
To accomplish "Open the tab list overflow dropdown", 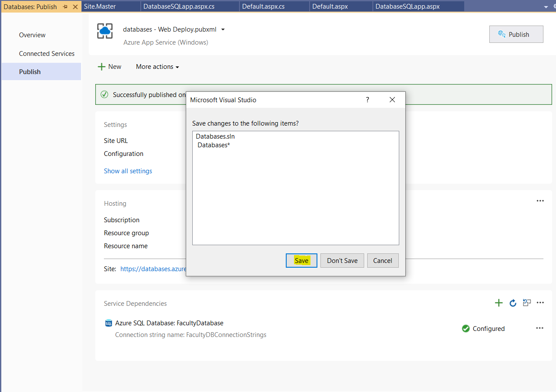I will [546, 6].
